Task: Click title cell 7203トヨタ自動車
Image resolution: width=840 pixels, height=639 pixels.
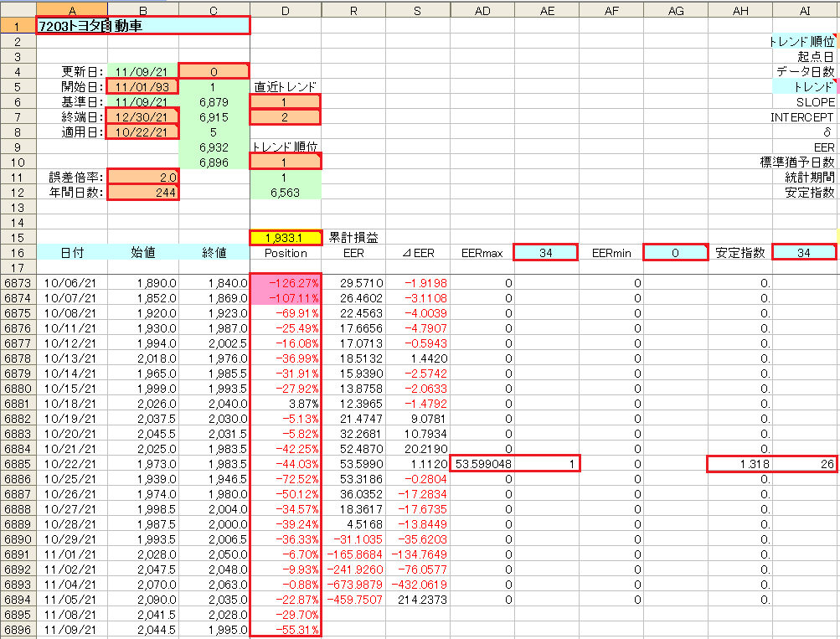Action: [143, 26]
